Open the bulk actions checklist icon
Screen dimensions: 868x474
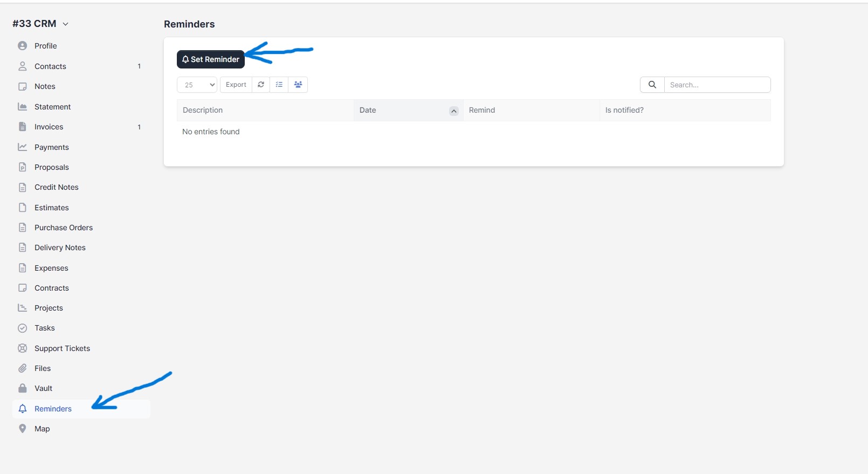(x=279, y=85)
